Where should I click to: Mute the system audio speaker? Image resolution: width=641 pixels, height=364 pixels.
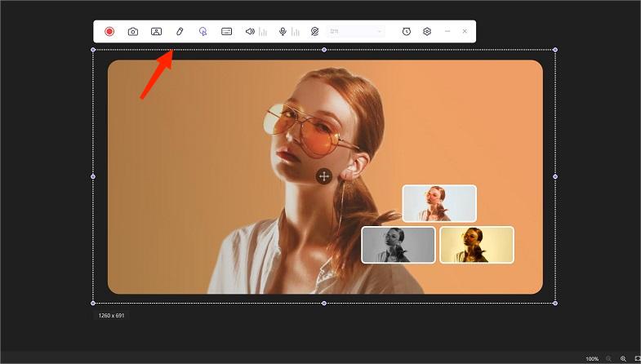pos(250,32)
